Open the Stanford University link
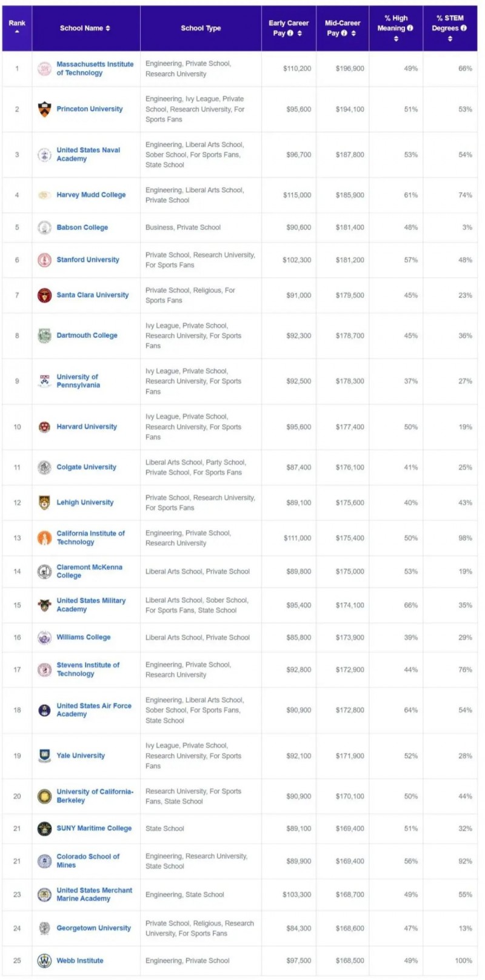This screenshot has height=980, width=485. 88,260
